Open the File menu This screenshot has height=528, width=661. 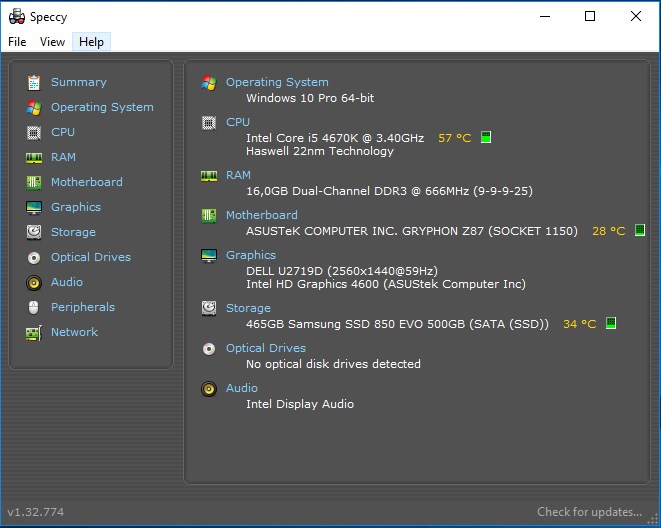point(17,42)
